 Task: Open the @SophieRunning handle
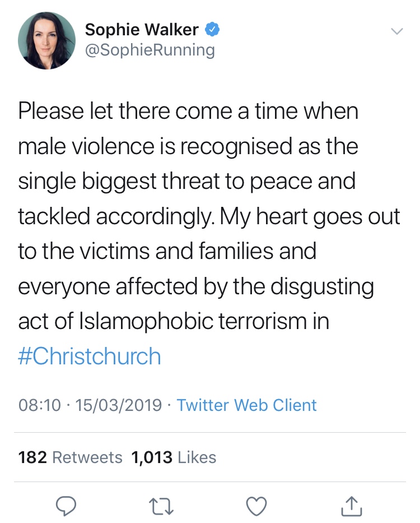click(150, 50)
